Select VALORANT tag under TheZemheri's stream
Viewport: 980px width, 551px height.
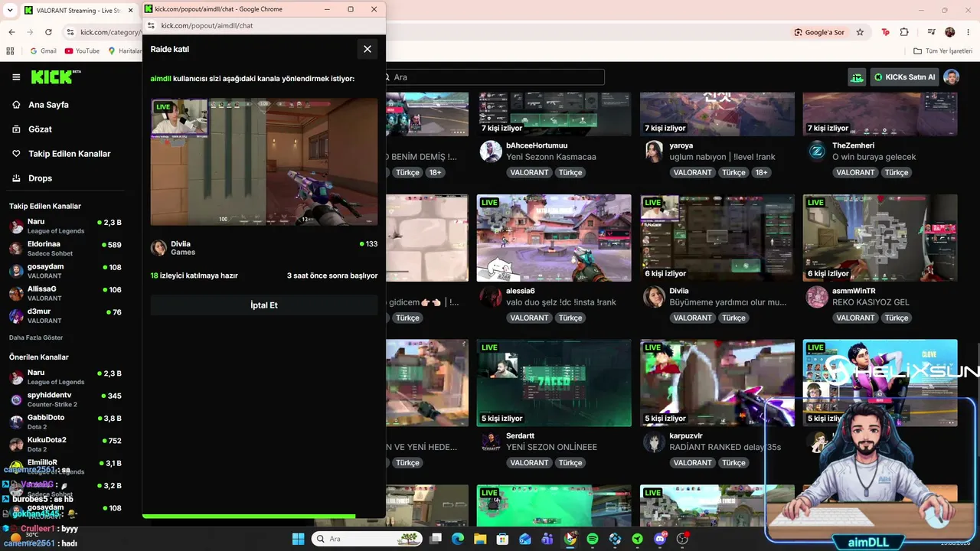coord(855,173)
